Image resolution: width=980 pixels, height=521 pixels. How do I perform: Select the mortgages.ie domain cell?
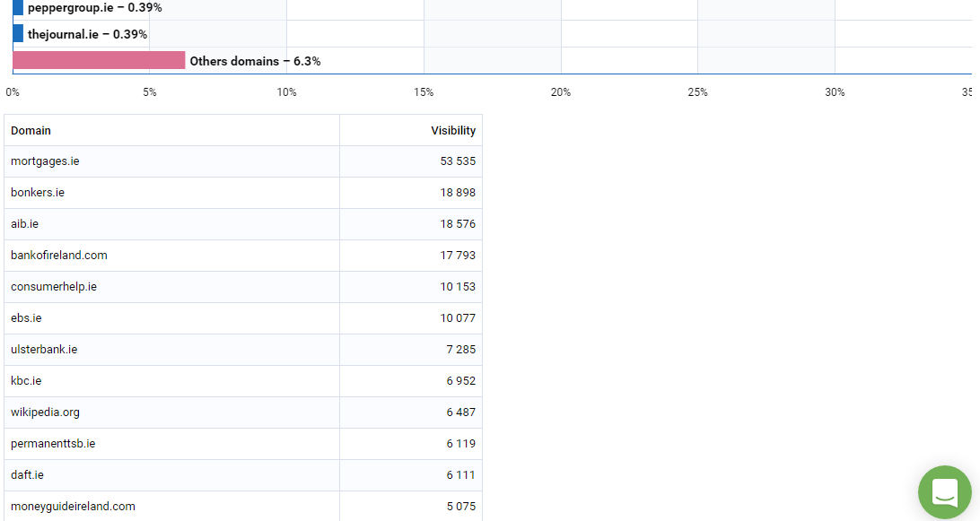tap(172, 161)
